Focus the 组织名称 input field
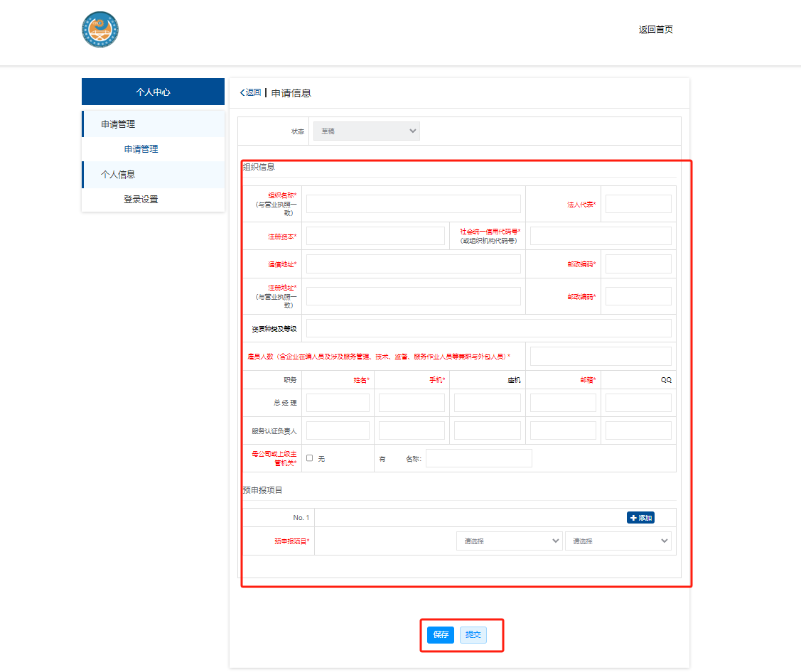The width and height of the screenshot is (801, 672). click(413, 204)
